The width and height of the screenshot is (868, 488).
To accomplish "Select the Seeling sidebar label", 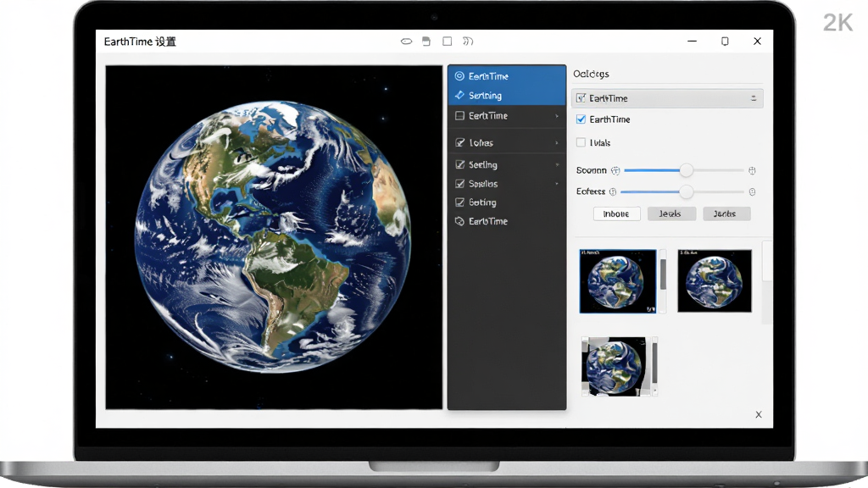I will pos(482,165).
